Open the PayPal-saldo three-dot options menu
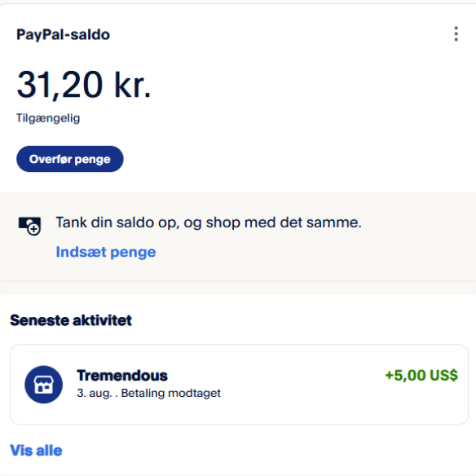 tap(456, 33)
